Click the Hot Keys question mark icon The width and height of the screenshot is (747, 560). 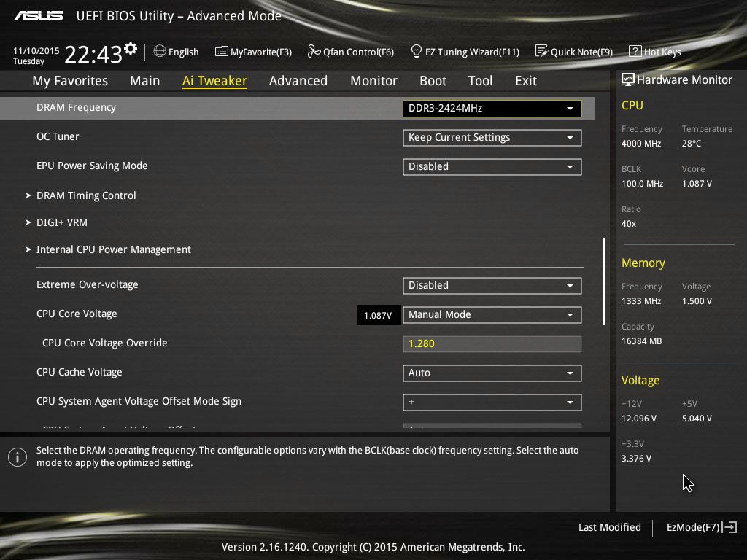[635, 51]
